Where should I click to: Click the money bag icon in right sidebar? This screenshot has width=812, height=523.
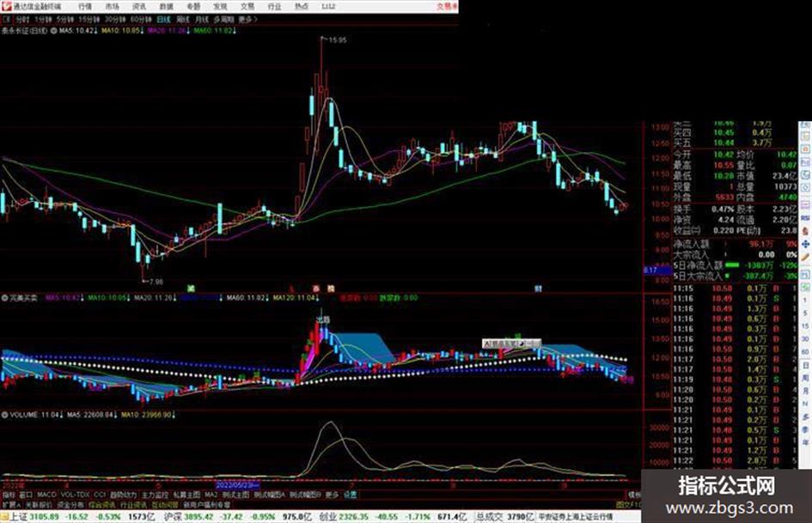tap(805, 230)
